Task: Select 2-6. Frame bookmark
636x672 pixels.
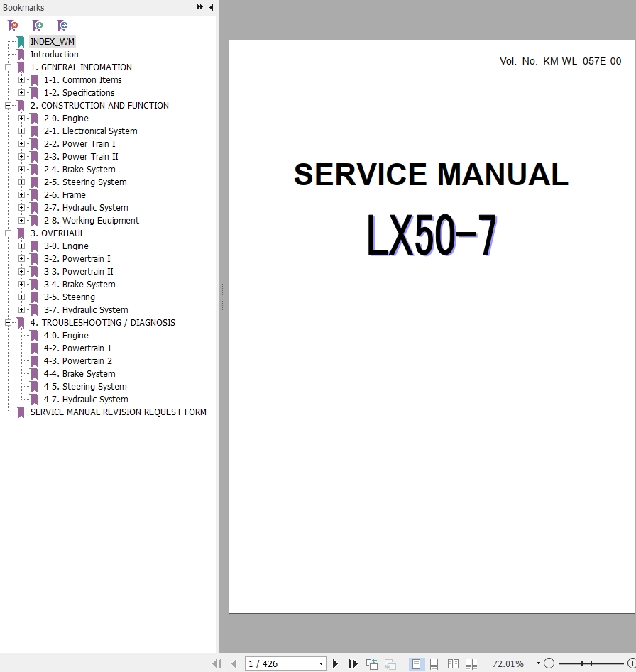Action: coord(65,195)
